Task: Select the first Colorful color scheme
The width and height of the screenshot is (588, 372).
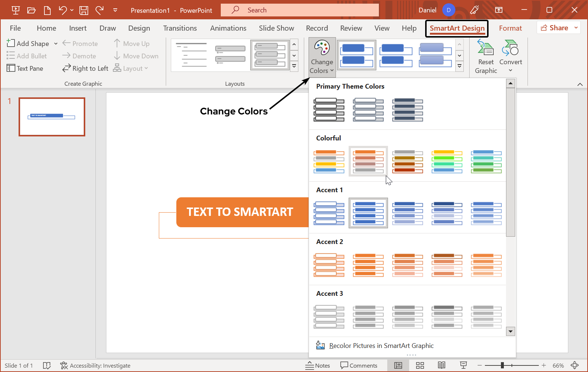Action: (329, 161)
